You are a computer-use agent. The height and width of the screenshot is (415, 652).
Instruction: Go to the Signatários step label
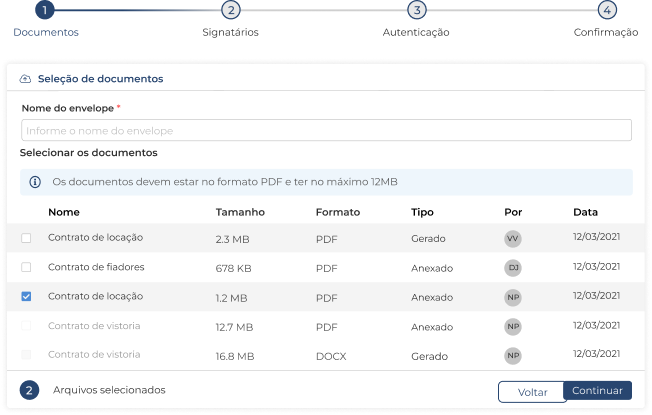230,32
